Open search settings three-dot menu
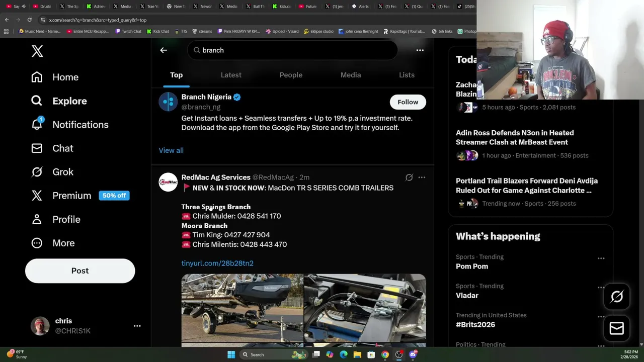This screenshot has width=644, height=362. point(420,50)
